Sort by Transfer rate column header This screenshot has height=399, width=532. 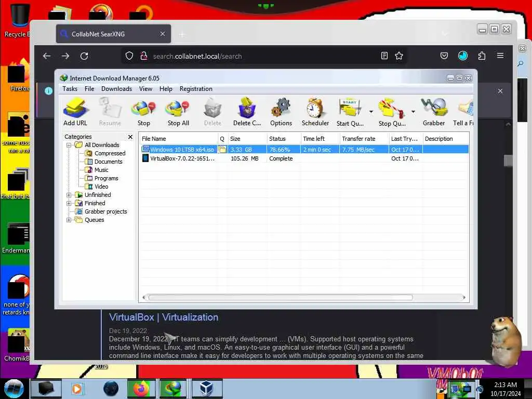(x=364, y=139)
